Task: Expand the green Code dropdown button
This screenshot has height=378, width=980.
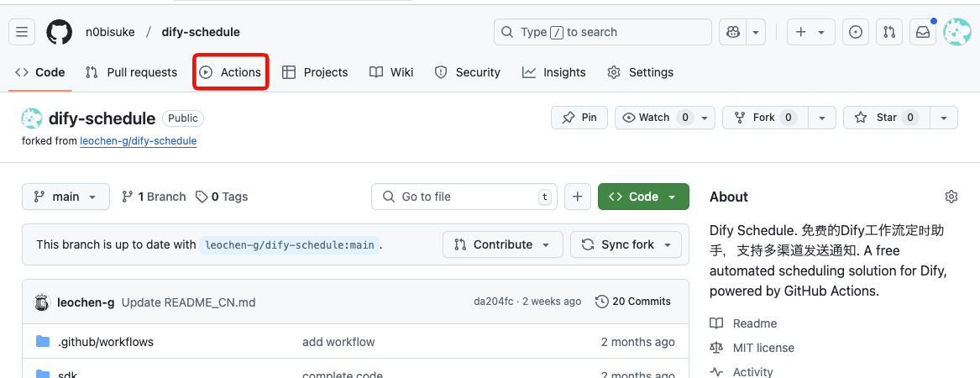Action: [643, 197]
